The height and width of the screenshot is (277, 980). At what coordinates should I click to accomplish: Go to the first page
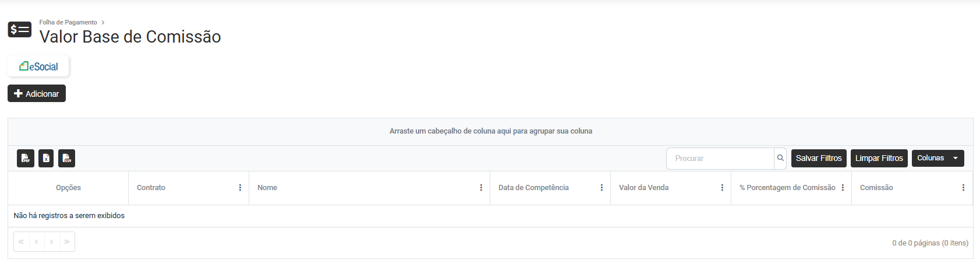(x=21, y=242)
